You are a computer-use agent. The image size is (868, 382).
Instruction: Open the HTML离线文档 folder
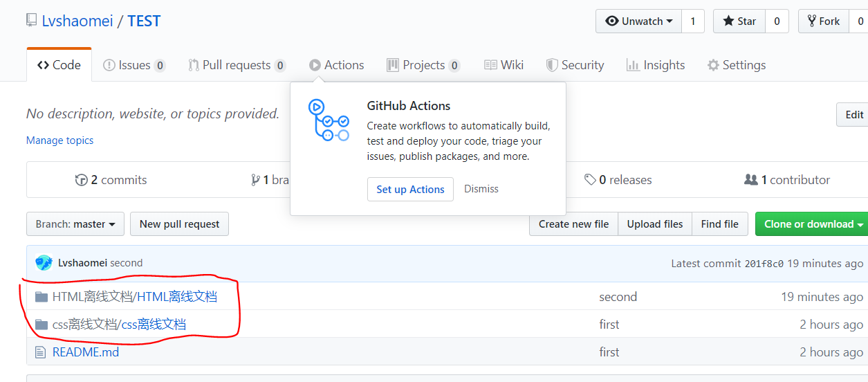176,296
